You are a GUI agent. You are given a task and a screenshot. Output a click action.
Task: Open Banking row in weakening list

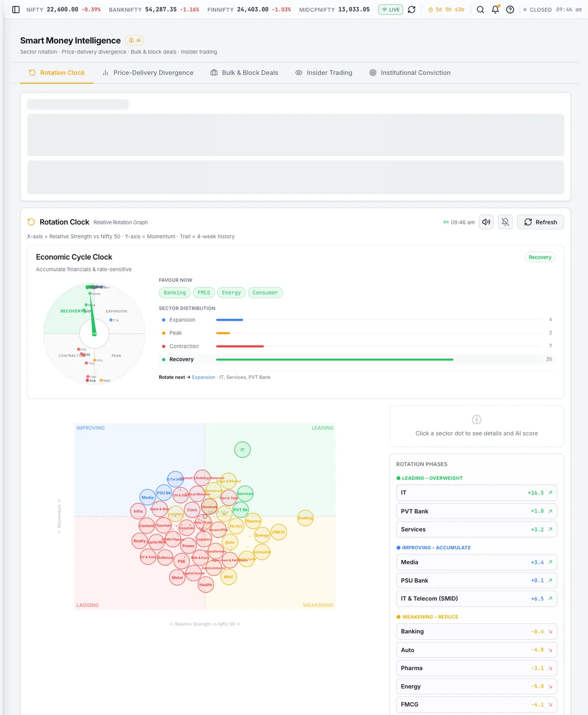coord(476,632)
